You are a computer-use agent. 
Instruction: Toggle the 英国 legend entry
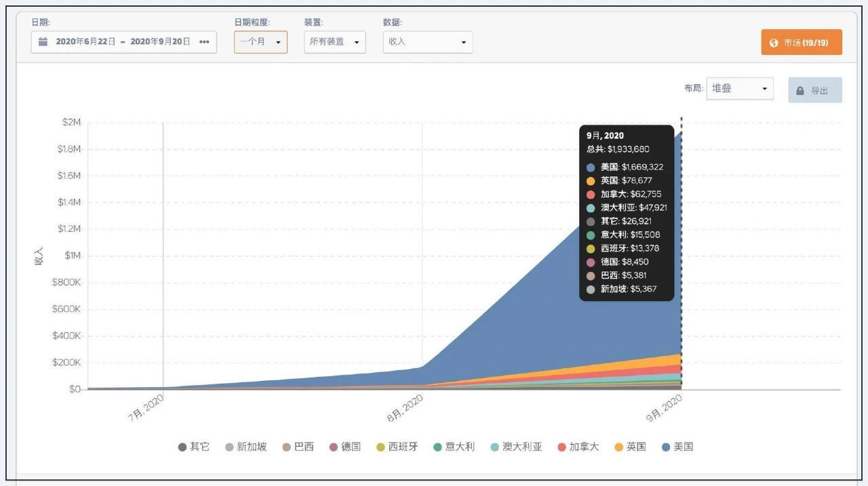(x=630, y=447)
